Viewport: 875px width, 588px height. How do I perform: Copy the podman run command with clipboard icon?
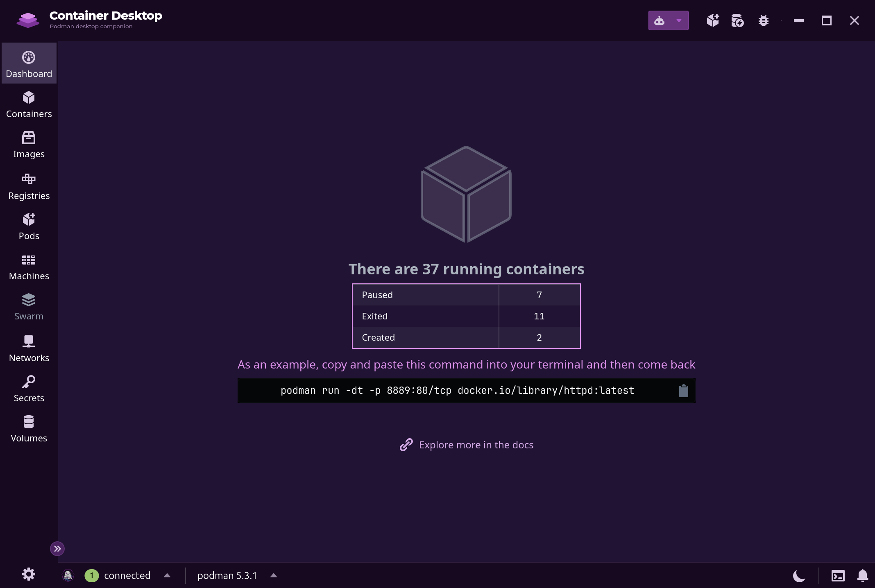coord(684,391)
